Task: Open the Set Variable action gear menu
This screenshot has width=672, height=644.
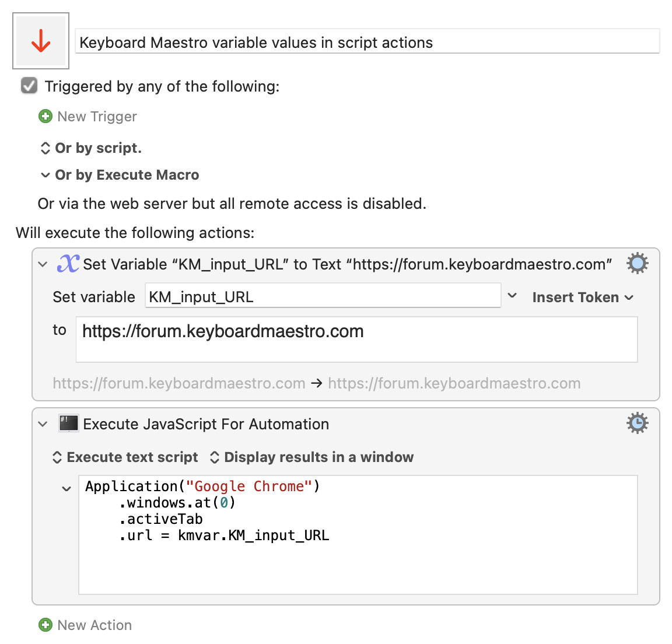Action: [x=637, y=263]
